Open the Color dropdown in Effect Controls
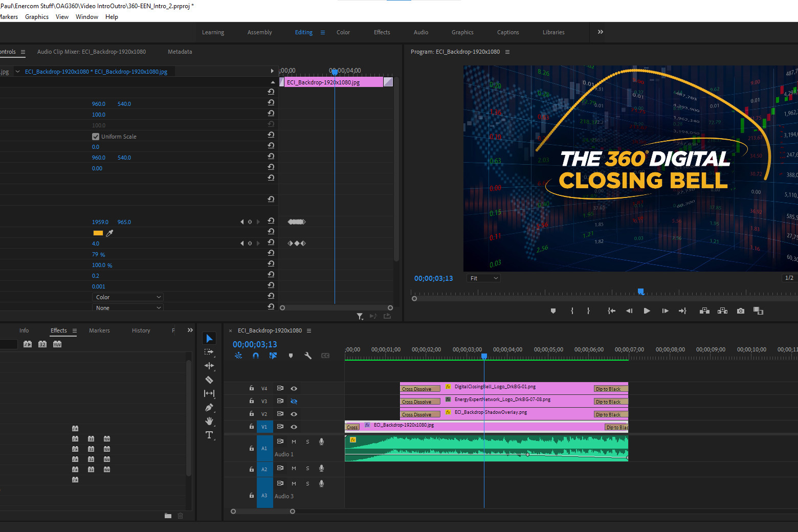 (128, 297)
